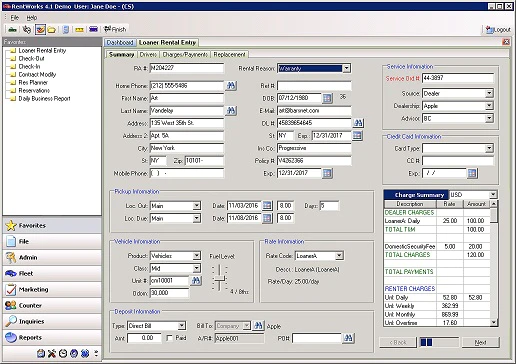Expand the USD currency dropdown
Image resolution: width=516 pixels, height=364 pixels.
(493, 195)
